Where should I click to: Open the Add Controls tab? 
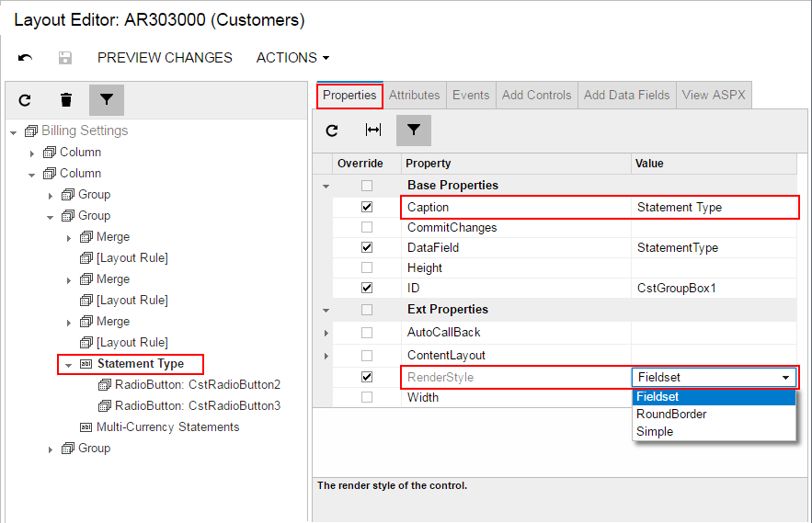536,95
